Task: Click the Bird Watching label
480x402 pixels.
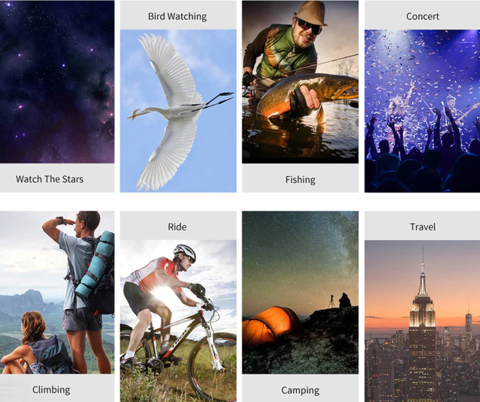Action: (177, 16)
